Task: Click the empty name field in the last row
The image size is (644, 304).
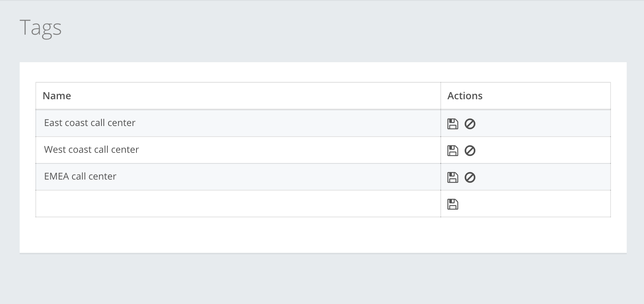Action: pyautogui.click(x=238, y=204)
